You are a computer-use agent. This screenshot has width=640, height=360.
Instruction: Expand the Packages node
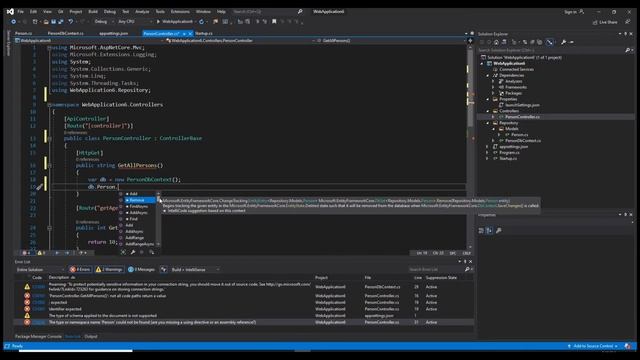[493, 93]
